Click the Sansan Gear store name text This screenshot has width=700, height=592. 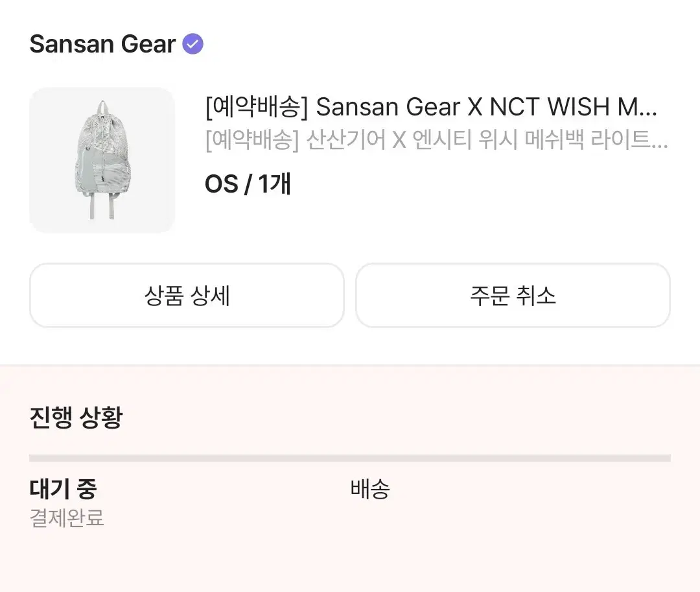pos(101,44)
